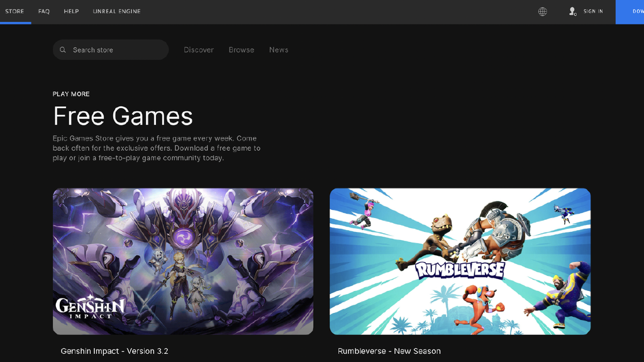644x362 pixels.
Task: Switch to the Discover section
Action: [x=198, y=50]
